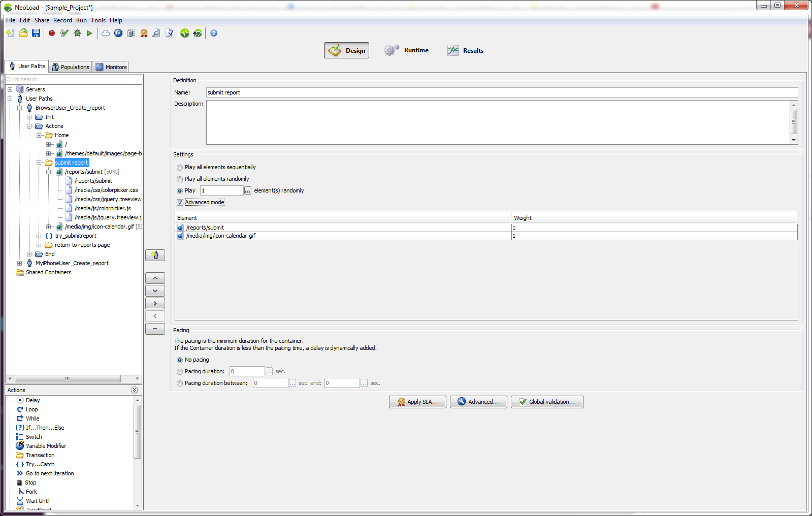The height and width of the screenshot is (516, 812).
Task: Click the Apply SLA... button
Action: [x=417, y=402]
